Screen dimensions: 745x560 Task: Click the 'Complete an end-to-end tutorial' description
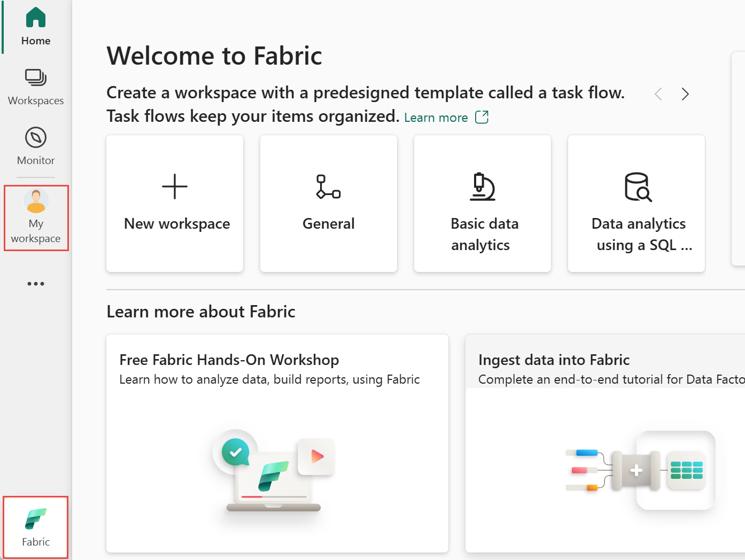coord(611,379)
